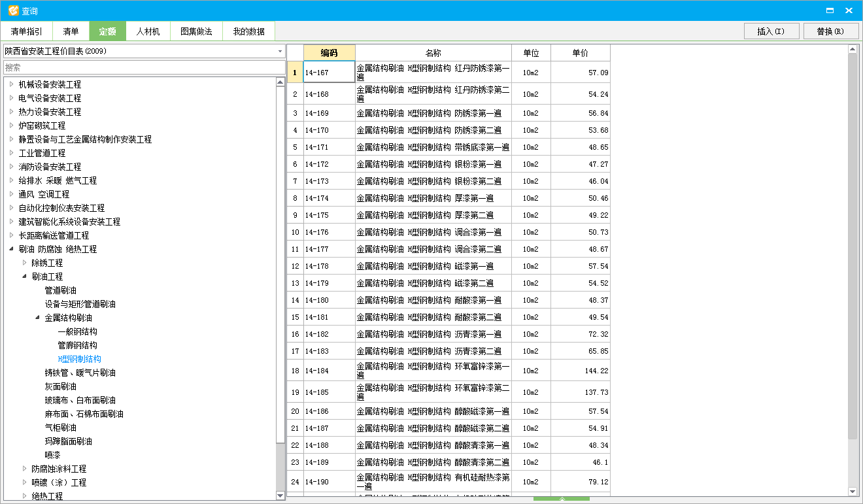The image size is (863, 504).
Task: Click the 名称 column header
Action: point(433,53)
